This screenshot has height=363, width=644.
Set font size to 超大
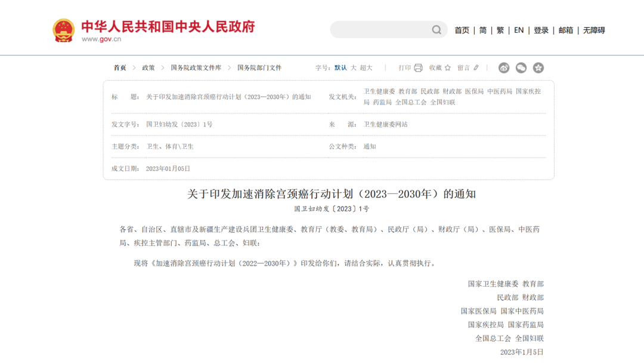coord(366,68)
